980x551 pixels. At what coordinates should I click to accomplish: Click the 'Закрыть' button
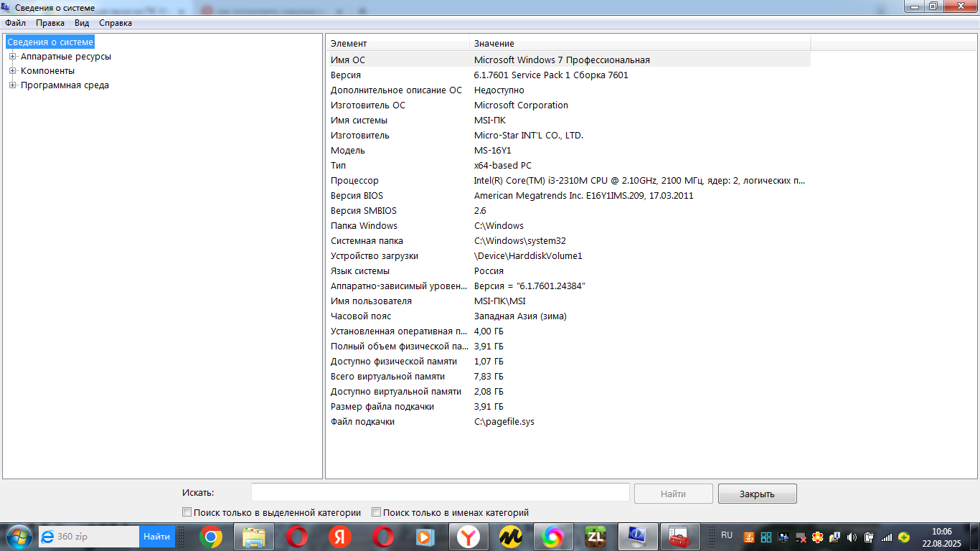click(x=757, y=494)
